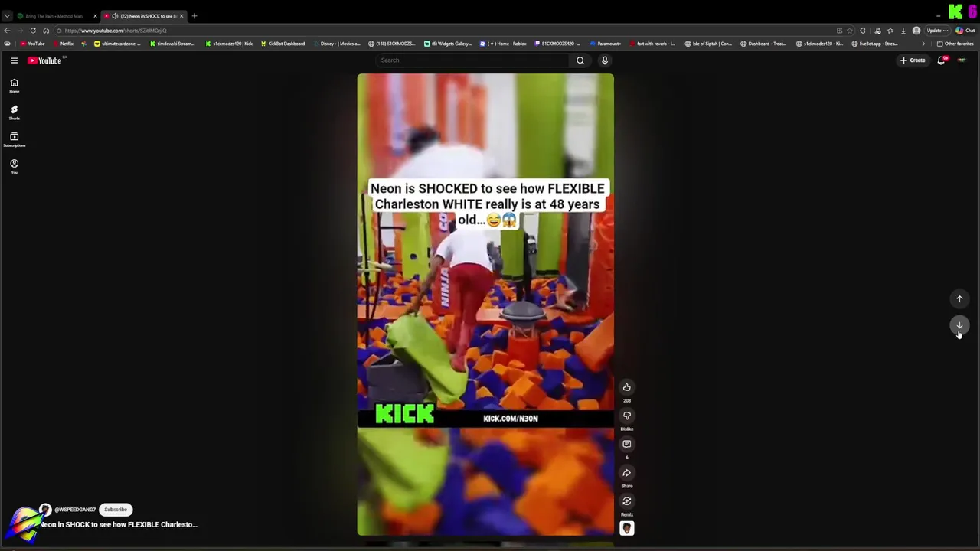Click the YouTube logo
The height and width of the screenshot is (551, 980).
pyautogui.click(x=45, y=60)
